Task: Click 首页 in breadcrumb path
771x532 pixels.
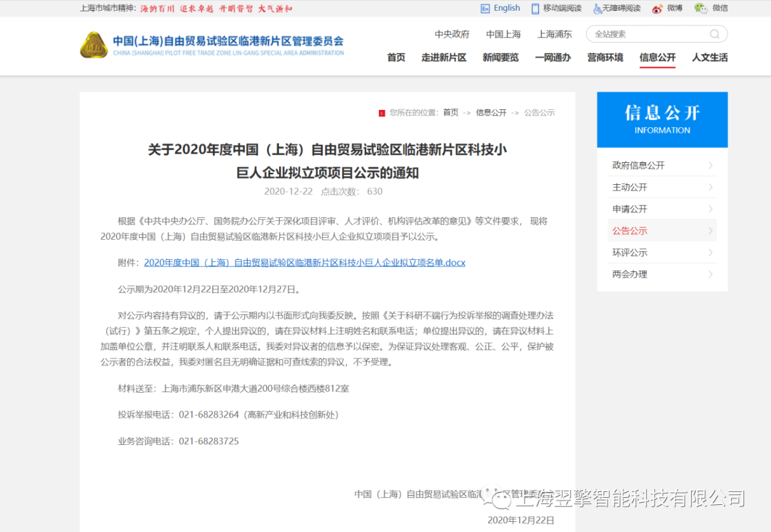Action: (x=450, y=113)
